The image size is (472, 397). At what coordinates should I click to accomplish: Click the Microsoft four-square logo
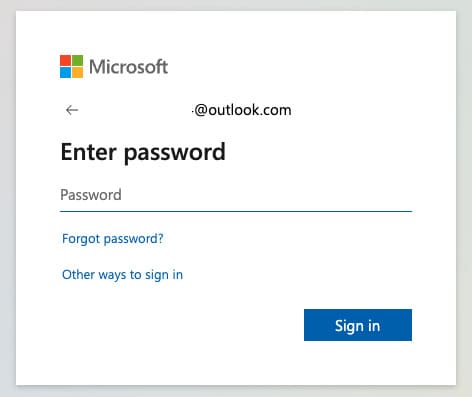[71, 66]
